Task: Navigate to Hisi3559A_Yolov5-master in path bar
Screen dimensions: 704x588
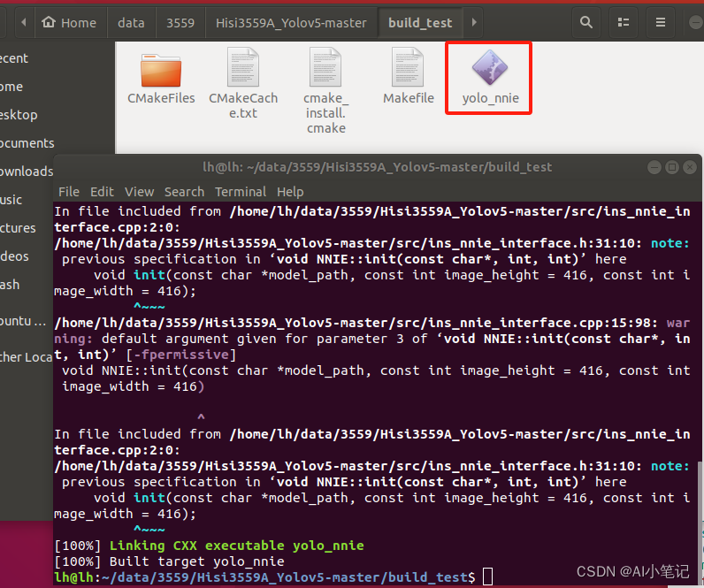Action: pos(291,22)
